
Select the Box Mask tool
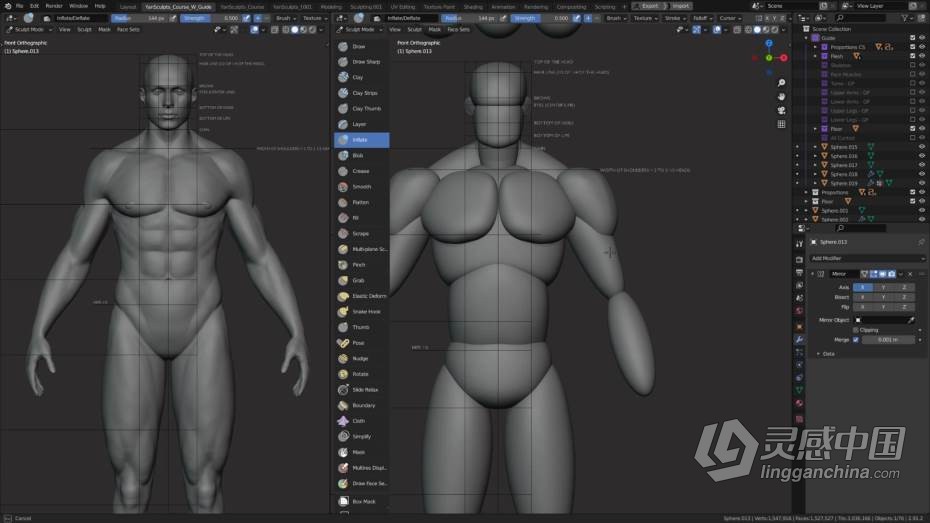pos(361,502)
